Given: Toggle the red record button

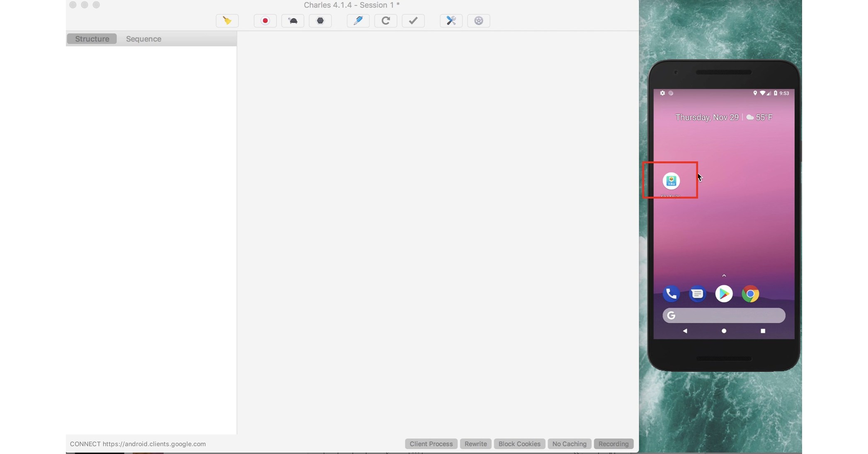Looking at the screenshot, I should 265,21.
